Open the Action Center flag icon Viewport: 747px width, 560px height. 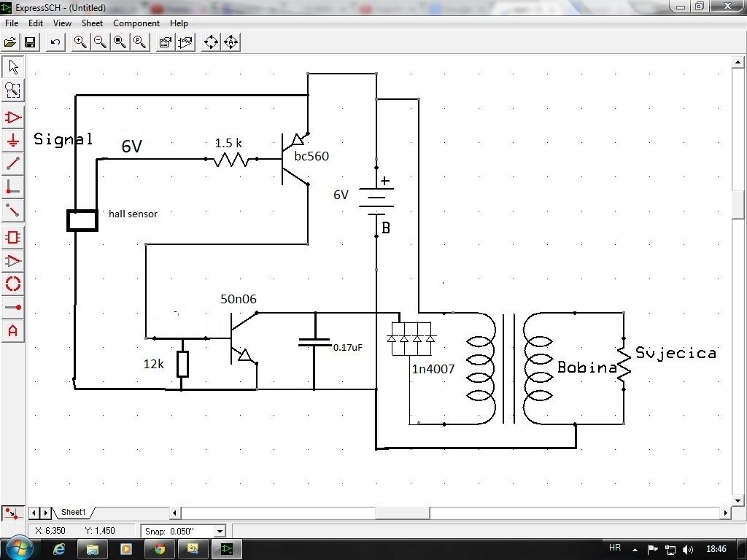(x=652, y=550)
